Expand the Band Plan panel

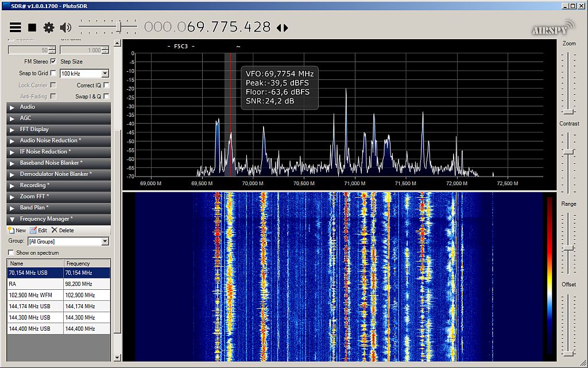click(59, 208)
